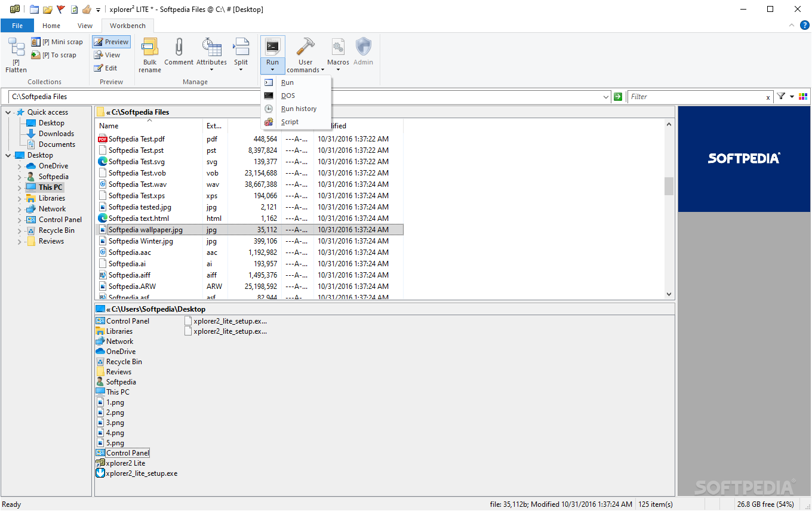Click the file list scrollbar up arrow
The height and width of the screenshot is (511, 812).
[x=669, y=125]
